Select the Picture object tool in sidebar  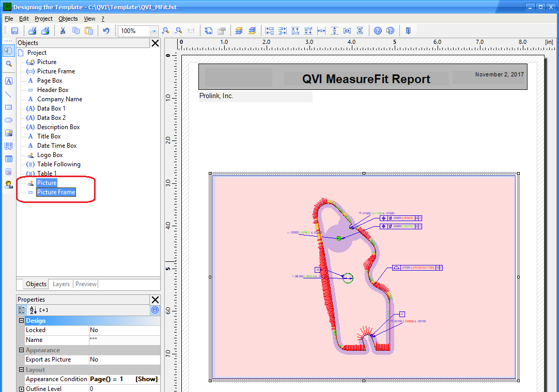pyautogui.click(x=9, y=133)
